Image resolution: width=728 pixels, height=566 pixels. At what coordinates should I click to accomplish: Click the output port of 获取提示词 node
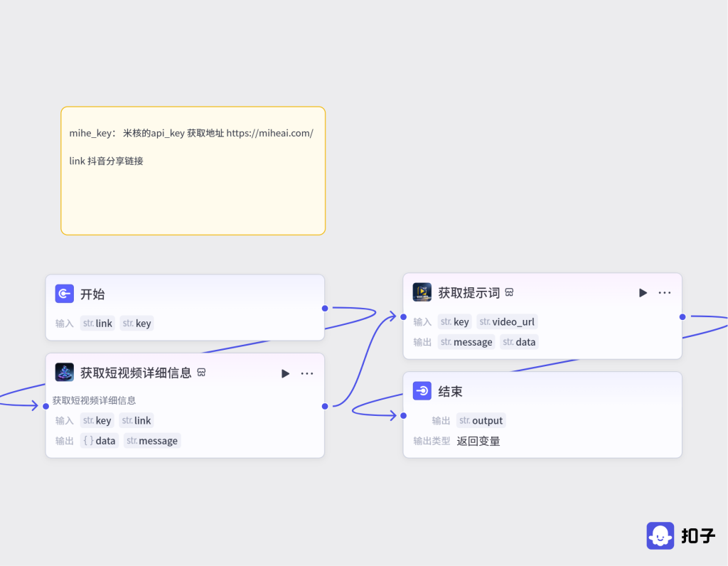tap(682, 316)
